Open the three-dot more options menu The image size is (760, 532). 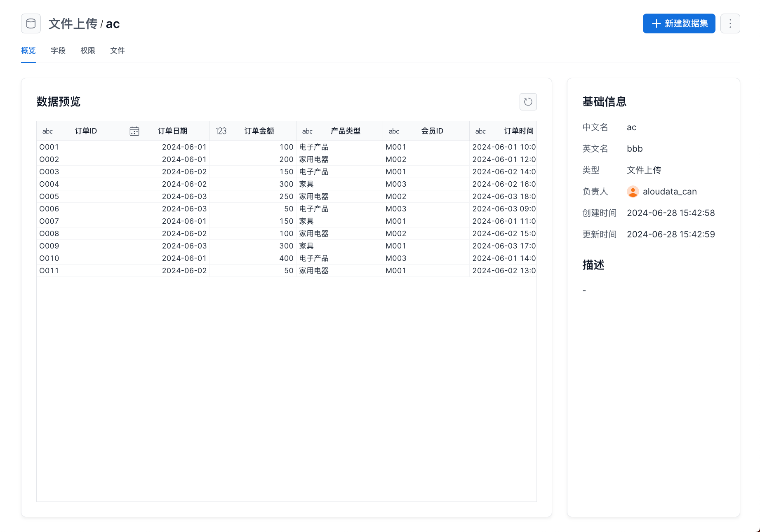point(730,23)
